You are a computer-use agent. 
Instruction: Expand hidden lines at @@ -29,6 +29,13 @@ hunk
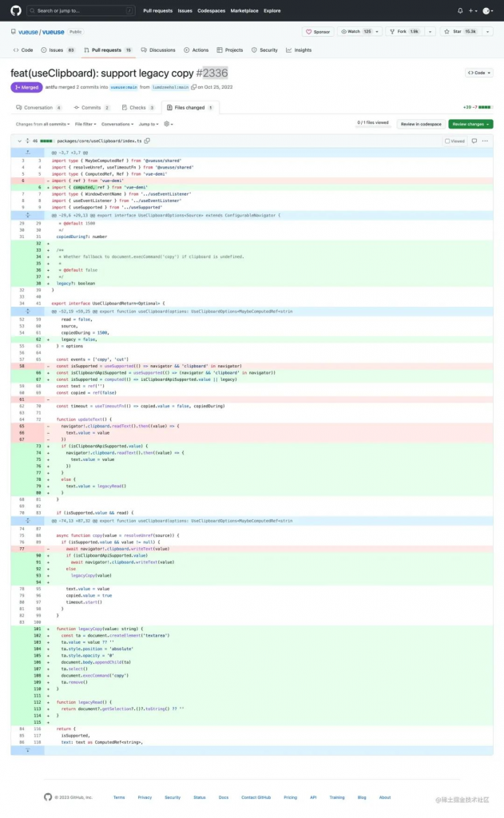coord(28,215)
